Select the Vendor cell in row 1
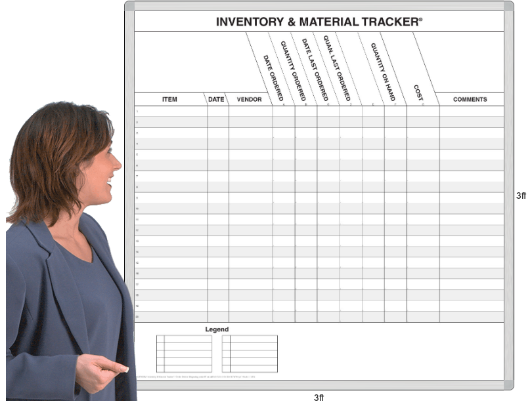The image size is (532, 414). (x=250, y=112)
